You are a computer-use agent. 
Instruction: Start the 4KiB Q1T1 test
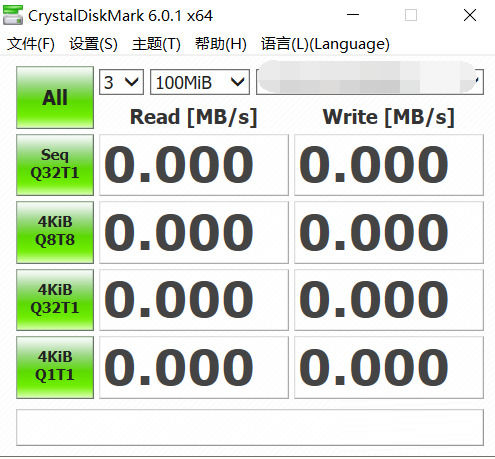[x=55, y=367]
